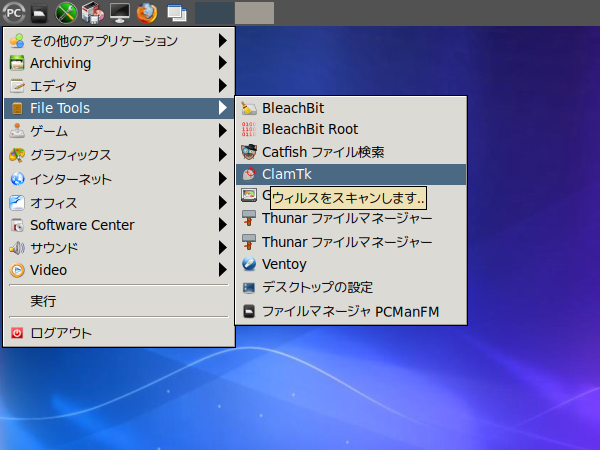The image size is (600, 450).
Task: Open デスクトップの設定 entry
Action: tap(351, 287)
